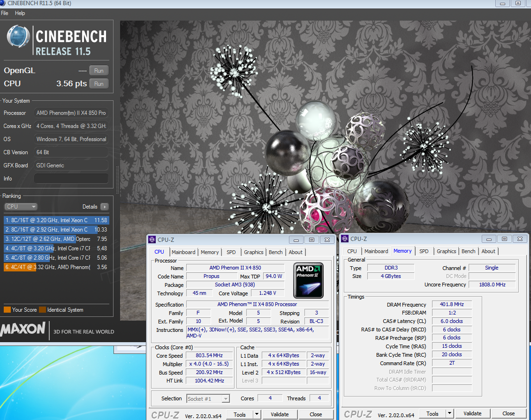
Task: Select Memory tab in right CPU-Z
Action: (402, 251)
